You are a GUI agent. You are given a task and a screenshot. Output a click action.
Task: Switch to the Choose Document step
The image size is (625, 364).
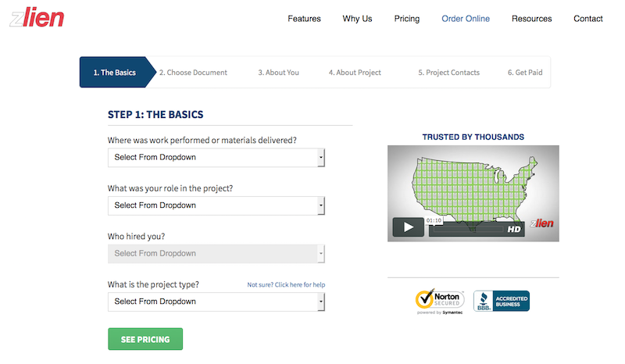[193, 73]
